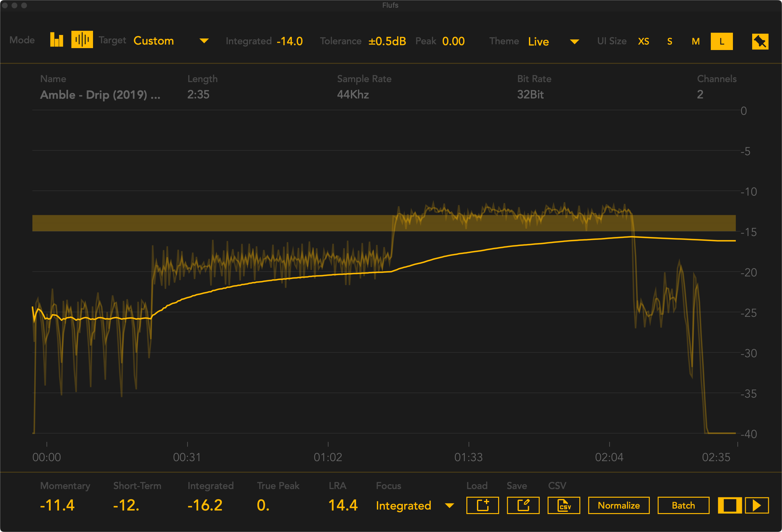782x532 pixels.
Task: Select the waveform graph mode icon
Action: tap(82, 40)
